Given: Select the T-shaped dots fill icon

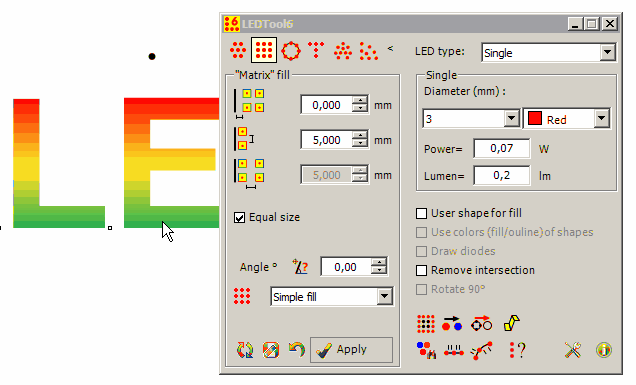Looking at the screenshot, I should (316, 50).
